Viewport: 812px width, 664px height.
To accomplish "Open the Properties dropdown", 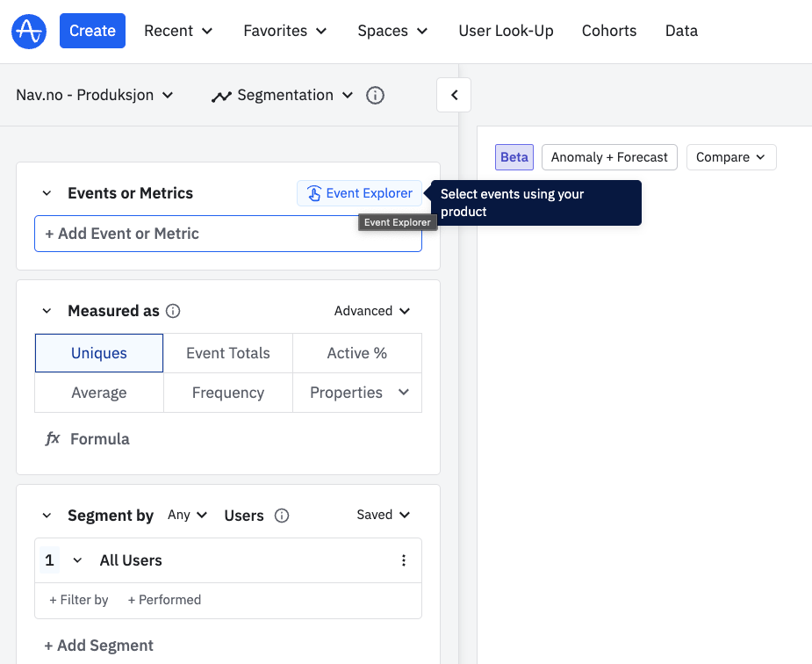I will pos(357,393).
